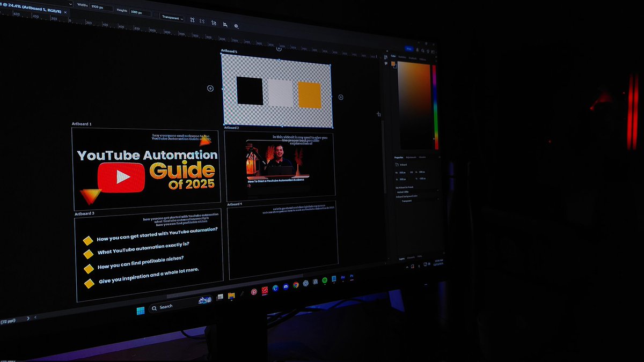This screenshot has height=362, width=644.
Task: Click the 'Guide' gold text on Artboard 1
Action: pos(182,170)
